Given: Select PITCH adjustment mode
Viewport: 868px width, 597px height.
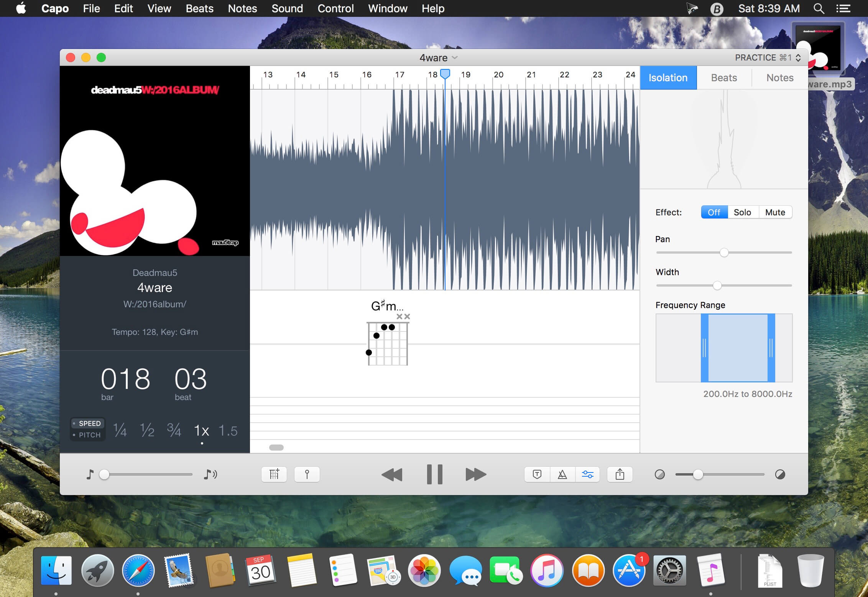Looking at the screenshot, I should click(87, 435).
